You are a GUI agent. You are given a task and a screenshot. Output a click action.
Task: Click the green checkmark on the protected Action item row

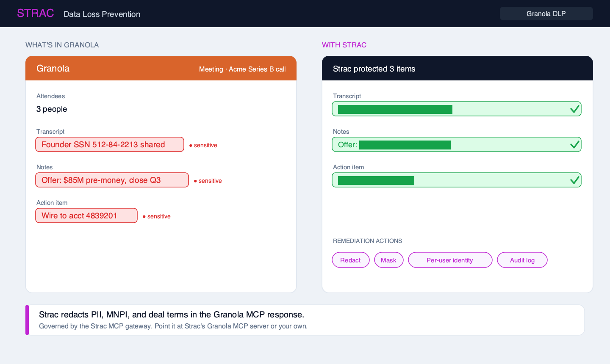574,180
